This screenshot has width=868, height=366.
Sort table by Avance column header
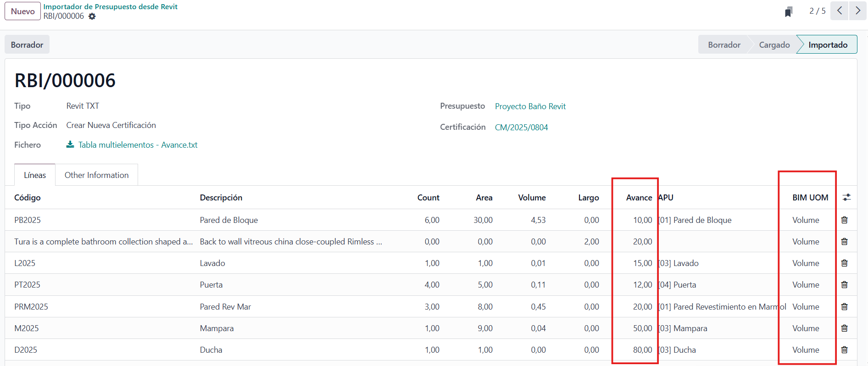639,198
